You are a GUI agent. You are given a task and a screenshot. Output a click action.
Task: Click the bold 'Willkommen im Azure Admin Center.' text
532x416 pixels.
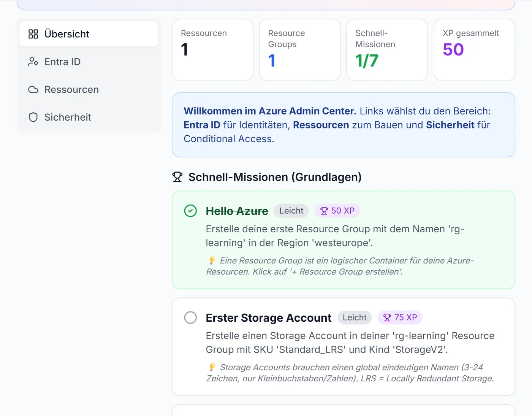[x=270, y=111]
